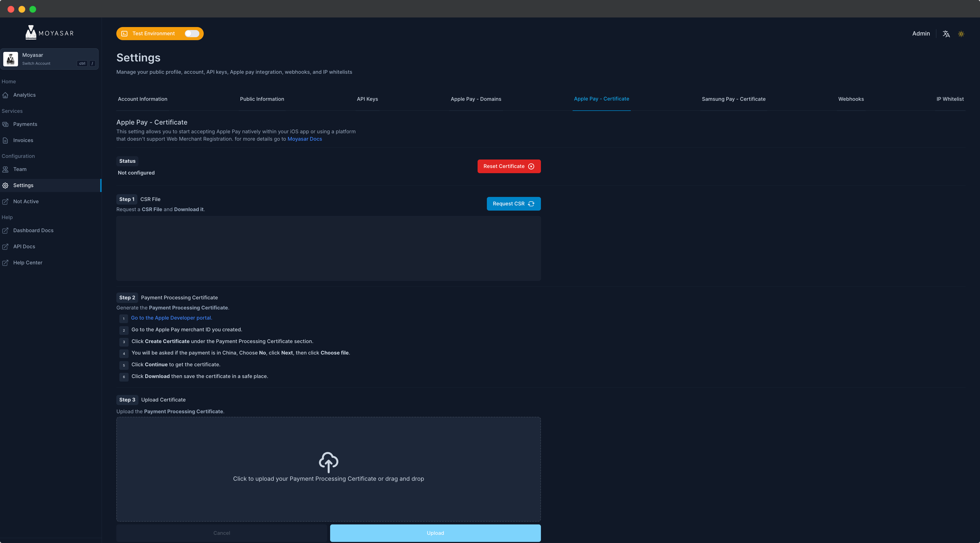Screen dimensions: 980x543
Task: Click the Payments sidebar icon
Action: pos(5,125)
